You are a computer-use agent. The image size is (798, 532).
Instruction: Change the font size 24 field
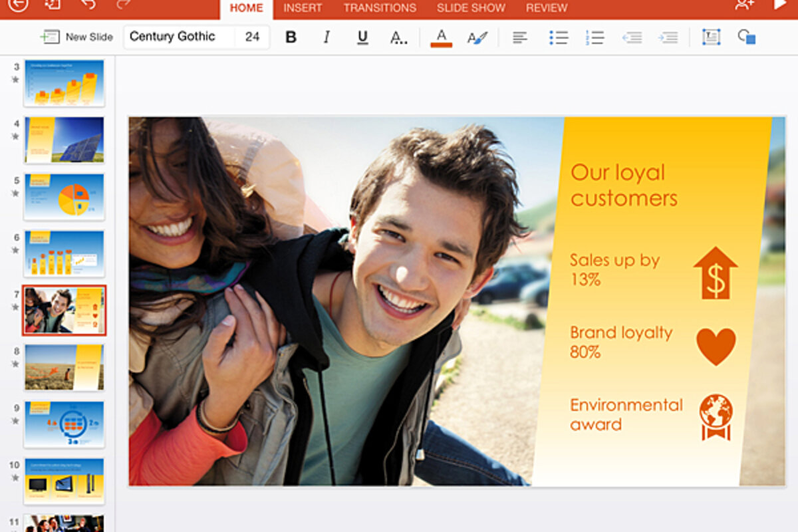(x=252, y=37)
